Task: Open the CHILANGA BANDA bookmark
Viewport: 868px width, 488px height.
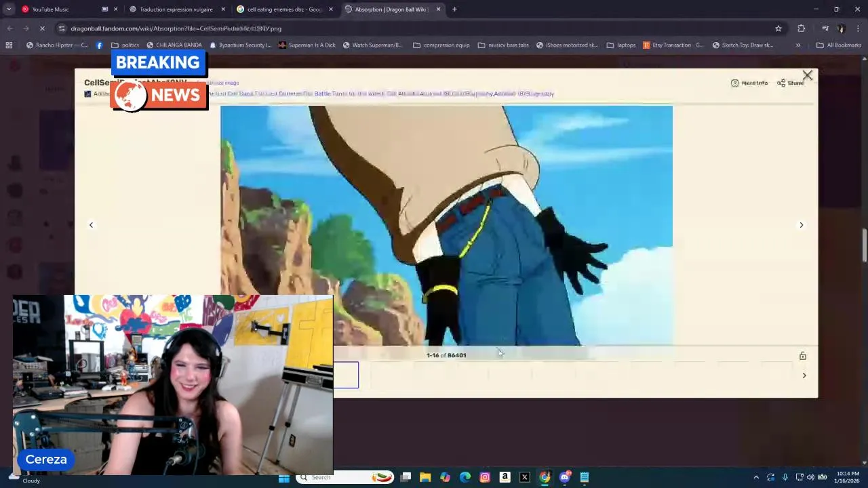Action: coord(173,45)
